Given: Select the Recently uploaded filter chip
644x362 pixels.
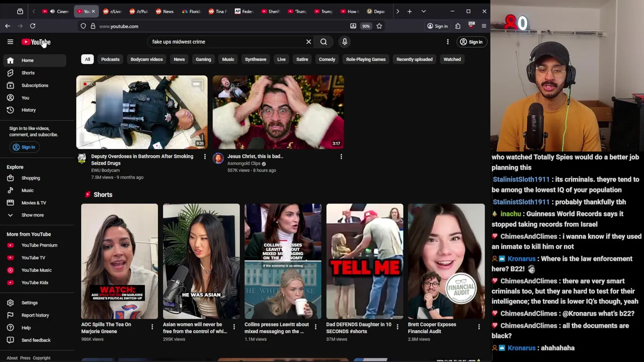Looking at the screenshot, I should pos(414,59).
